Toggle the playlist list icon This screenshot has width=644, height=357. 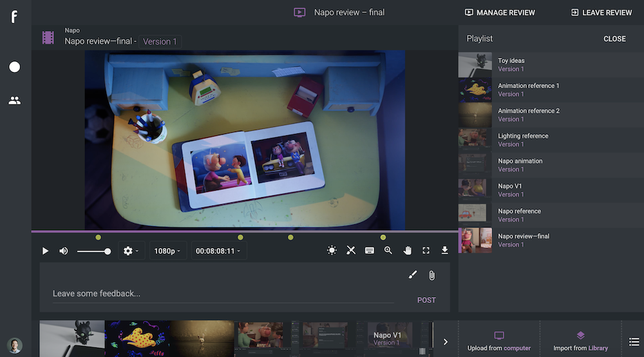click(634, 342)
